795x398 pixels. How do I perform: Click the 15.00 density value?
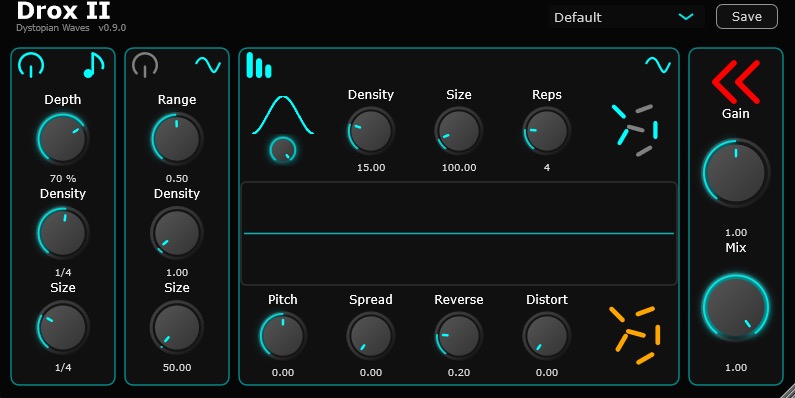point(371,167)
